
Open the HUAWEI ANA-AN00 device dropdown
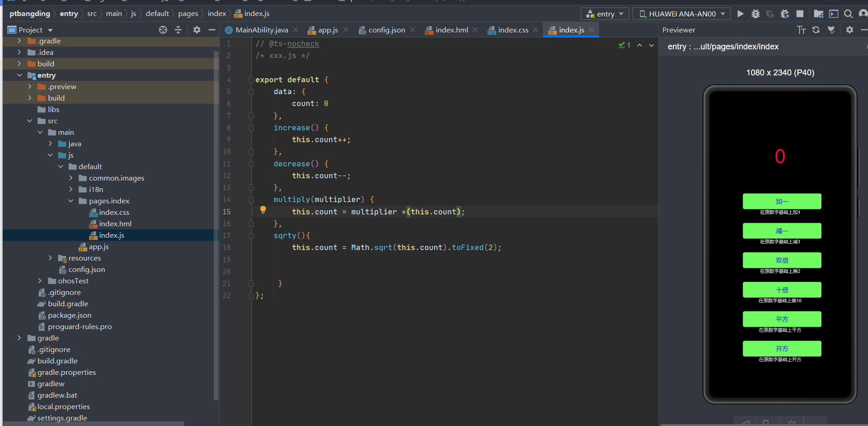(682, 14)
